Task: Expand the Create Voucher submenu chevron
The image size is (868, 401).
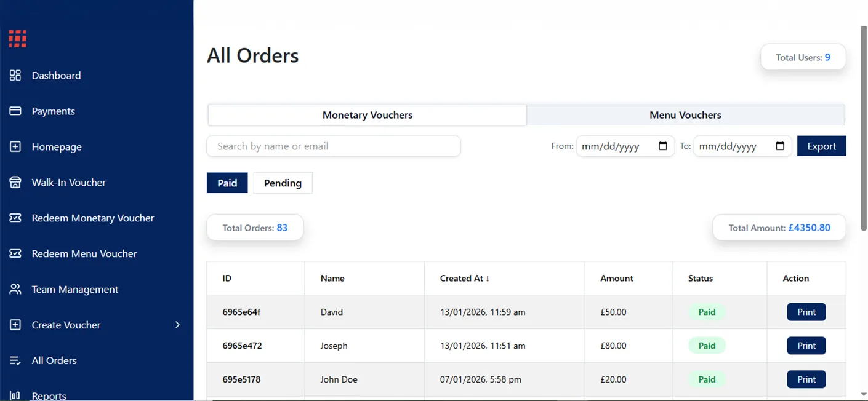Action: pos(177,325)
